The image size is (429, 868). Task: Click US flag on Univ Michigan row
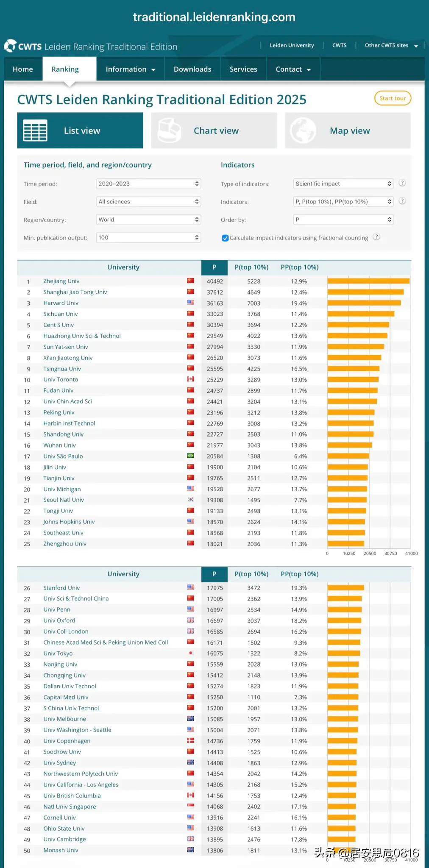191,489
